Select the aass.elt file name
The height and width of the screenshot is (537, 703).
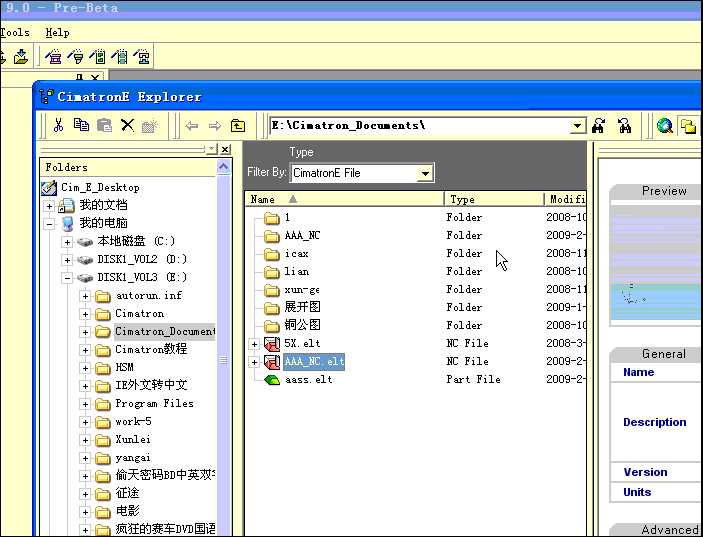[x=308, y=380]
